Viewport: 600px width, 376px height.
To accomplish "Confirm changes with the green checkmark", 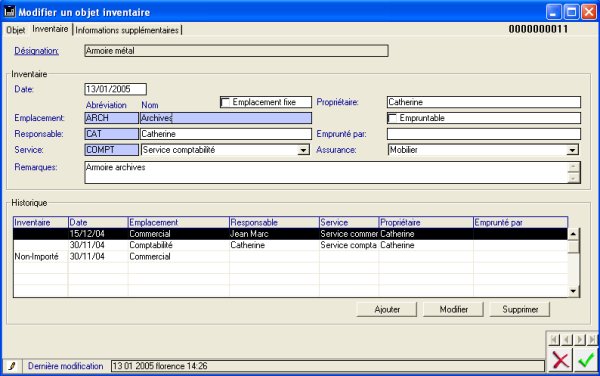I will 586,360.
